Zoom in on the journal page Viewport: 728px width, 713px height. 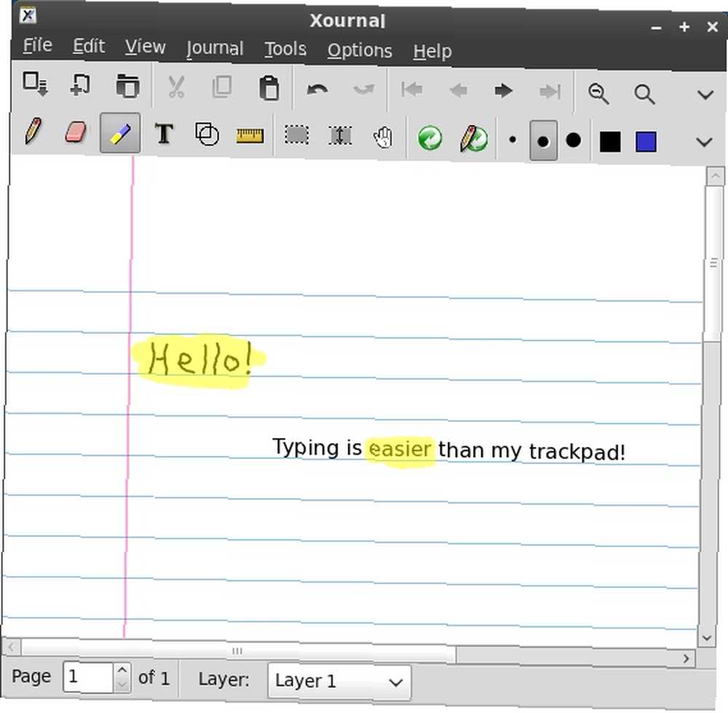(644, 95)
